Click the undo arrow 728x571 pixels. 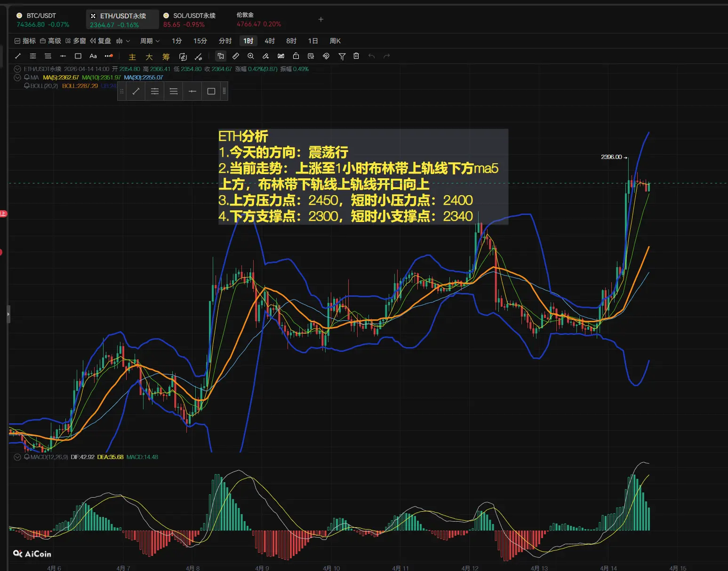point(372,56)
